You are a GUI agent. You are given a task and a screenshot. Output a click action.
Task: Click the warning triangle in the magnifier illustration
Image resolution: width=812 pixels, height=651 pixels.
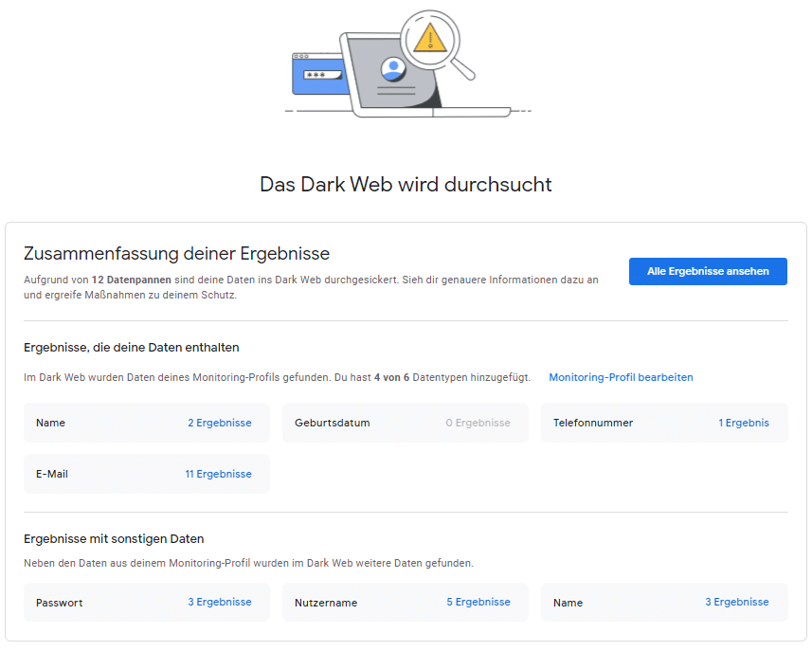[x=430, y=38]
